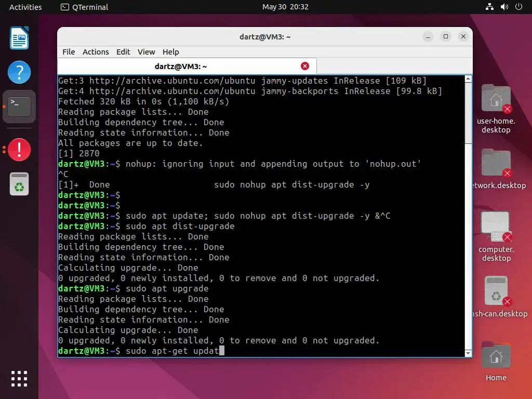The height and width of the screenshot is (399, 532).
Task: Open the clock showing May 30 20:32
Action: coord(285,7)
